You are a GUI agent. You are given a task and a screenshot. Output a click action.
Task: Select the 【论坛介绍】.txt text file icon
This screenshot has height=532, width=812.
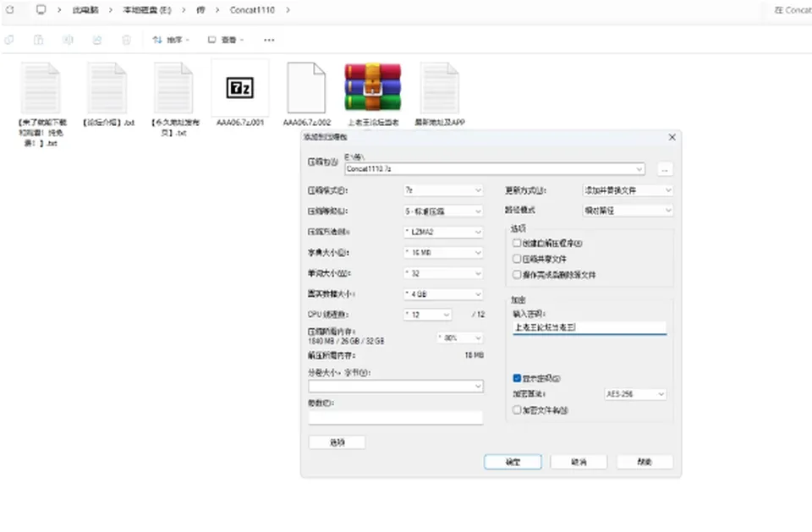[x=107, y=93]
